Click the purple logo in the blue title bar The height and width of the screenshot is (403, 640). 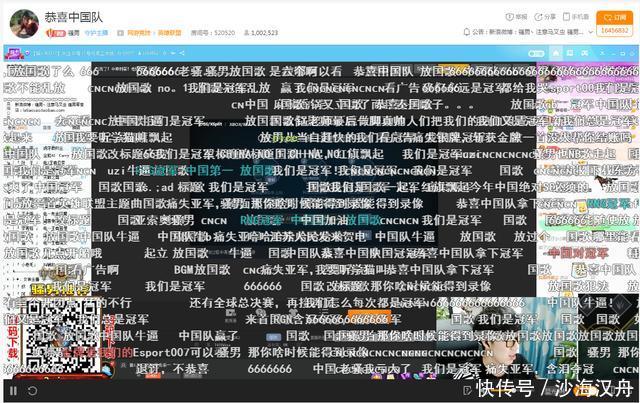point(15,53)
